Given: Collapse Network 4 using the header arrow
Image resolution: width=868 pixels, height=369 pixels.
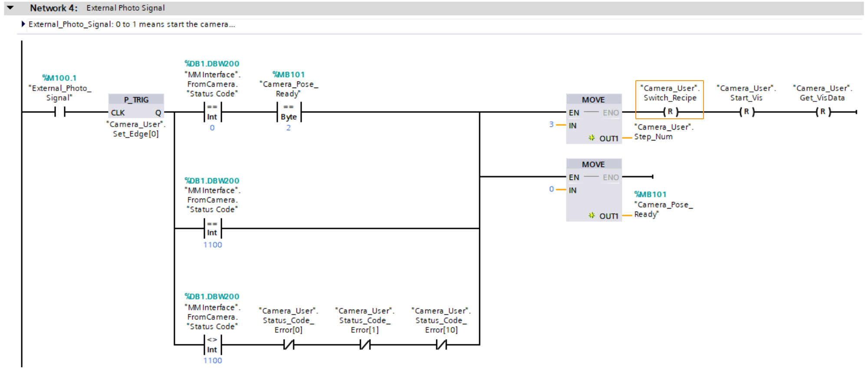Looking at the screenshot, I should click(x=10, y=8).
